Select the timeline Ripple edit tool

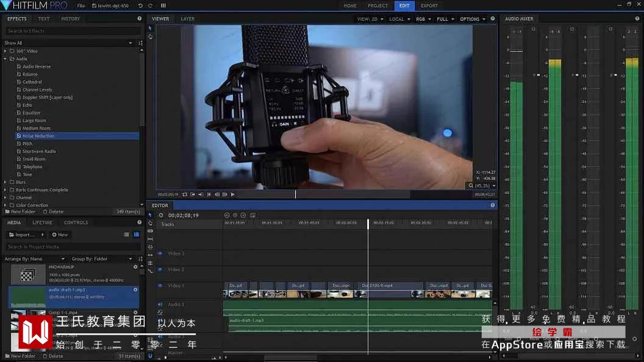click(x=150, y=255)
